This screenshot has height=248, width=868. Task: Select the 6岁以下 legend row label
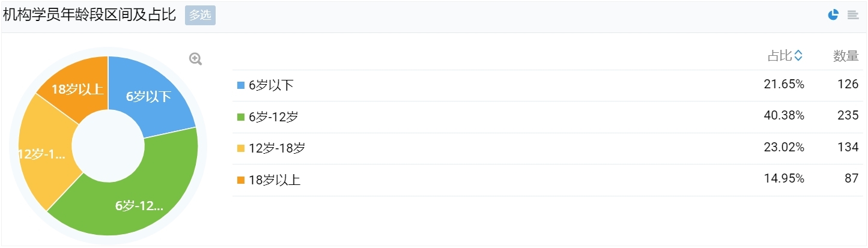[x=271, y=85]
